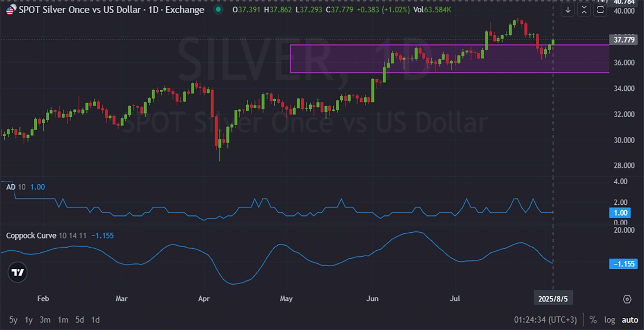Click the US flag symbol logo
The image size is (644, 330).
[10, 10]
